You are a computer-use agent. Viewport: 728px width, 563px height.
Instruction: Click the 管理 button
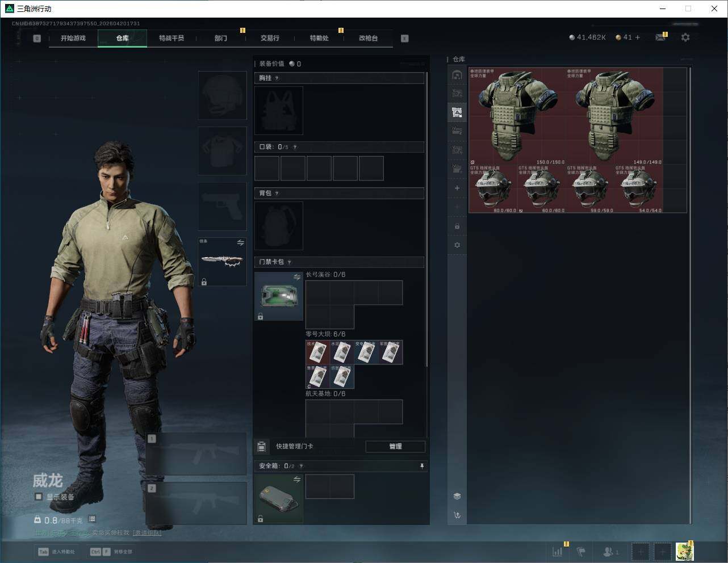[395, 447]
